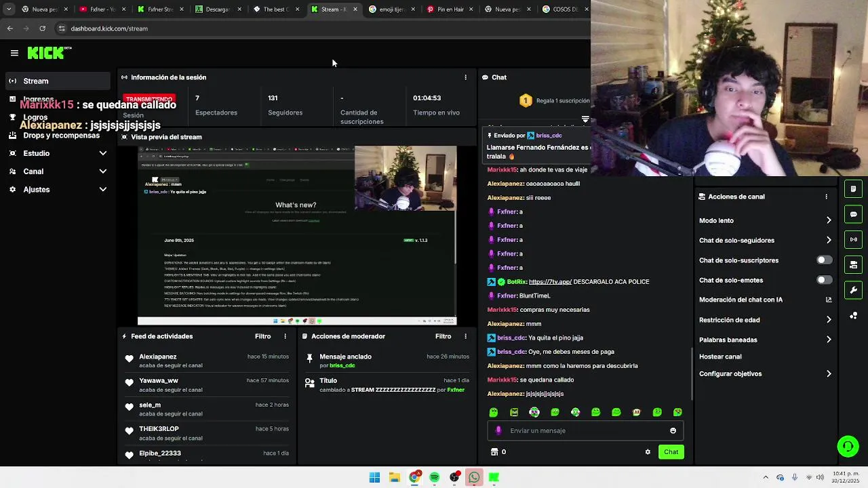Show hidden system tray icons
This screenshot has width=868, height=488.
(x=766, y=477)
